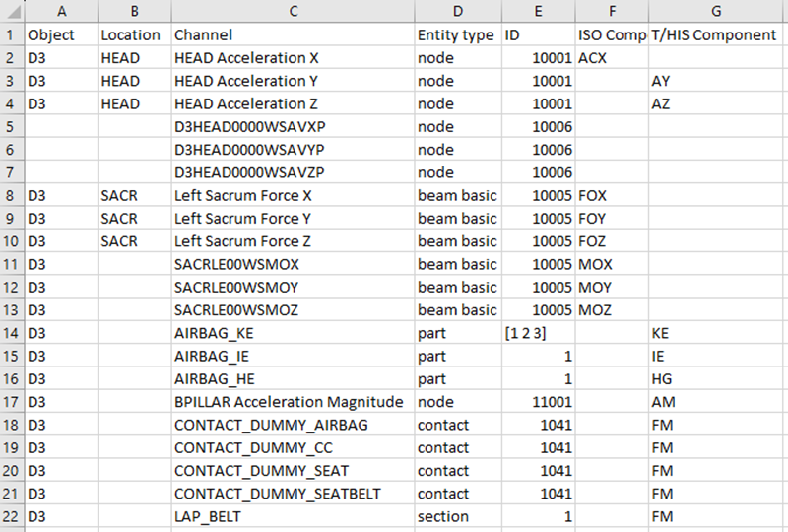Select the 'SACRLE00WSMOZ' cell
Viewport: 788px width, 532px height.
pos(236,310)
